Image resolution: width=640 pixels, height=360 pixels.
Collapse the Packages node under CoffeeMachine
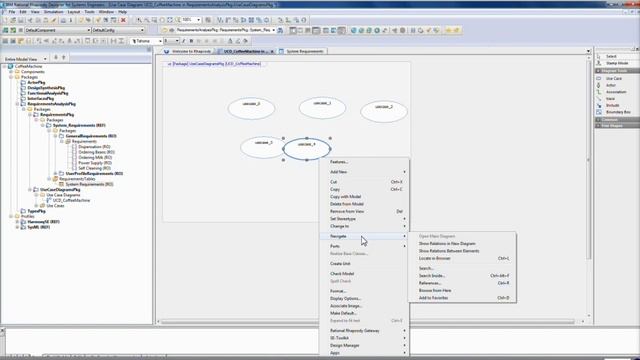(x=11, y=77)
